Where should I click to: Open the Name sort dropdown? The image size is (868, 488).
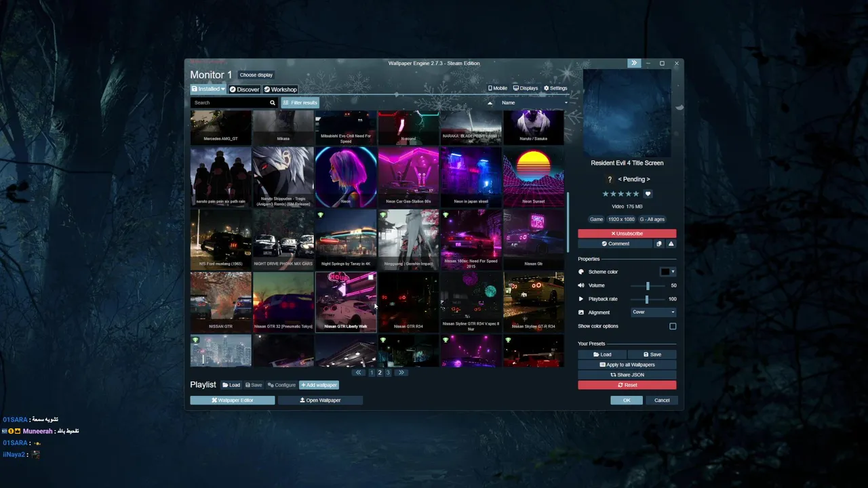coord(534,103)
